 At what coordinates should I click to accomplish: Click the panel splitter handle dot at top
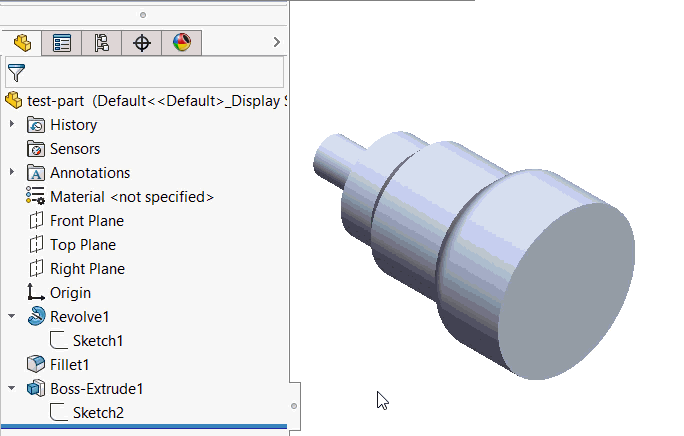coord(143,15)
